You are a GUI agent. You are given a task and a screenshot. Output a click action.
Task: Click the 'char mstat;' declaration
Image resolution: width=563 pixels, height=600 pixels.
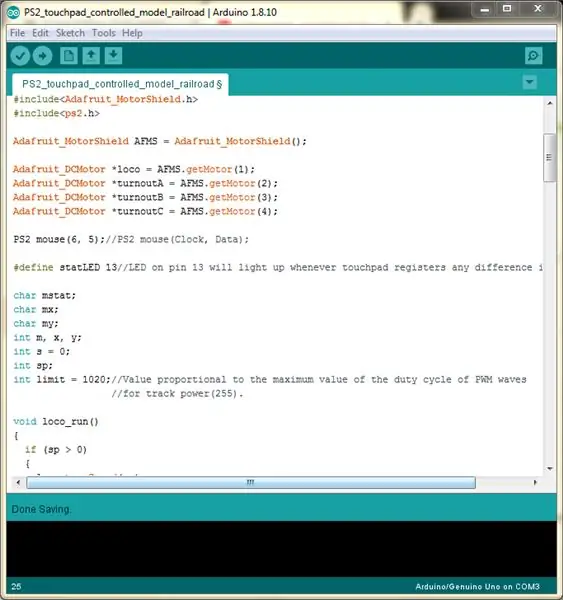[x=45, y=296]
